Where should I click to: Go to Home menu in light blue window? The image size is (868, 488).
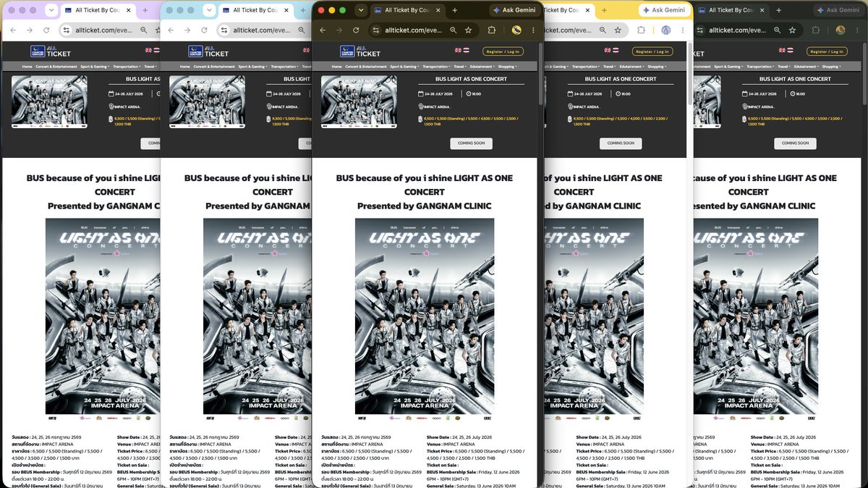tap(185, 66)
